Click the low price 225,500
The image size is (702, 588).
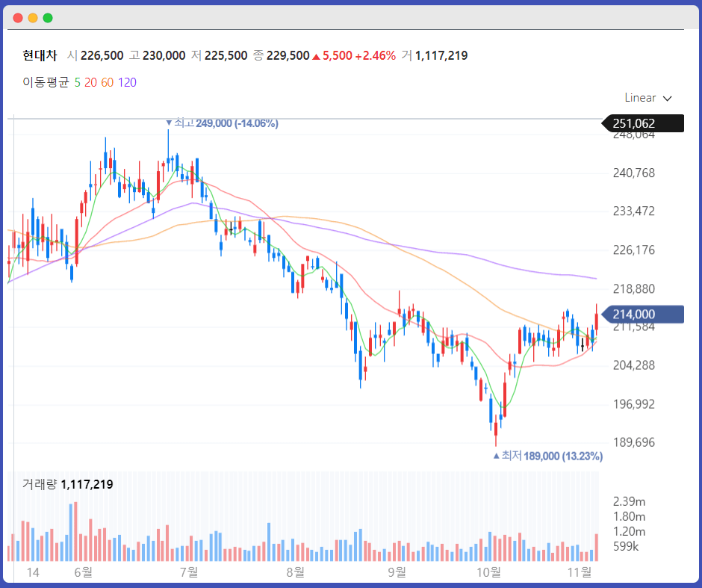(226, 55)
